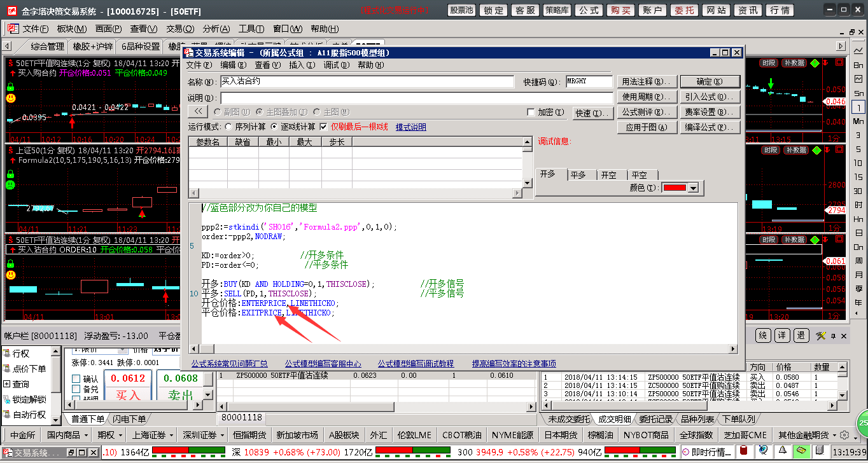Expand the 查询 tree item
The image size is (868, 463).
[x=7, y=384]
